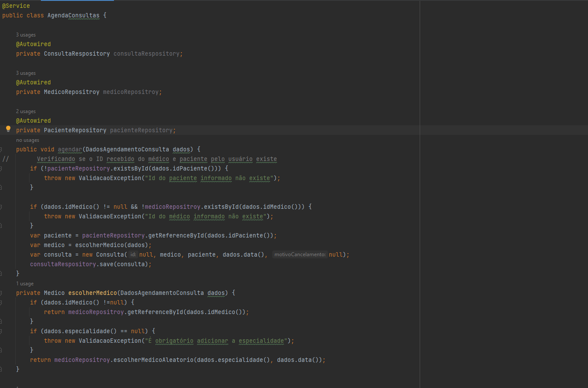This screenshot has width=588, height=388.
Task: Click the yellow lightbulb quick-fix icon
Action: click(8, 129)
